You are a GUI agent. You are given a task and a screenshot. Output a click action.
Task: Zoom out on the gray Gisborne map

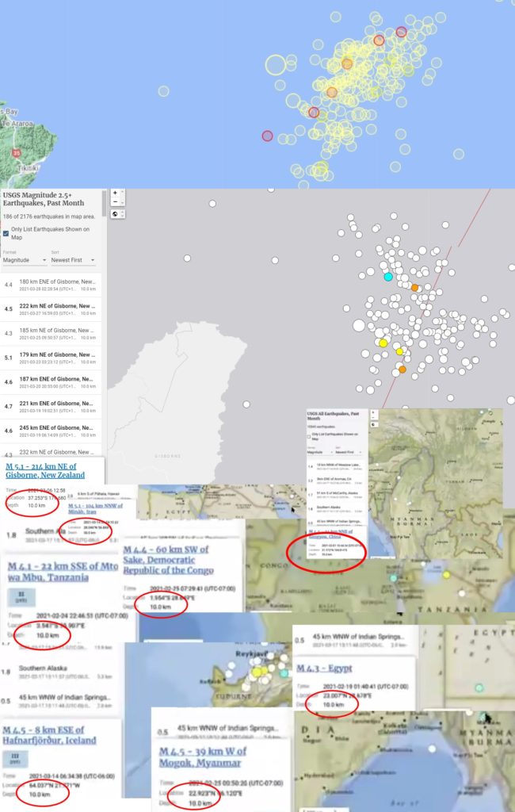click(x=115, y=202)
